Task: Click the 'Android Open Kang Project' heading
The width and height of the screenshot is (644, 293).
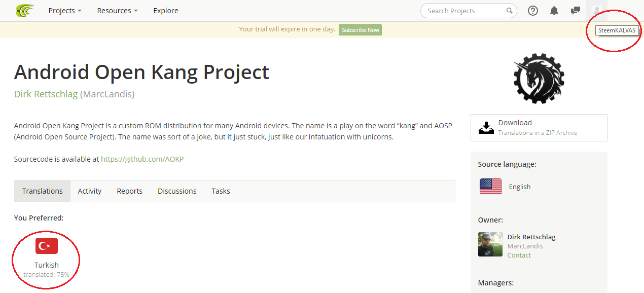Action: 141,72
